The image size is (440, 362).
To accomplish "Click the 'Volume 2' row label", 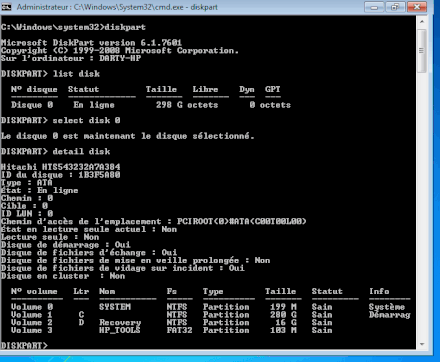I will [x=32, y=322].
